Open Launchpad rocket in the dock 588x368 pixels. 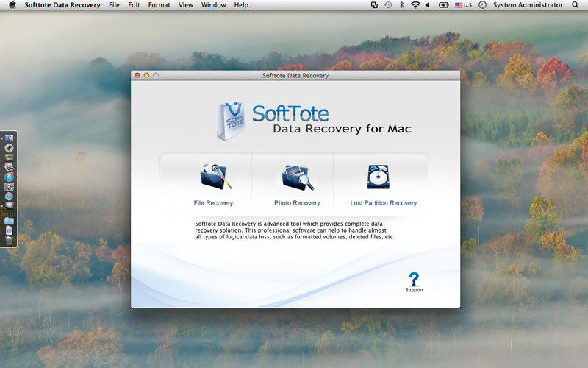[9, 148]
